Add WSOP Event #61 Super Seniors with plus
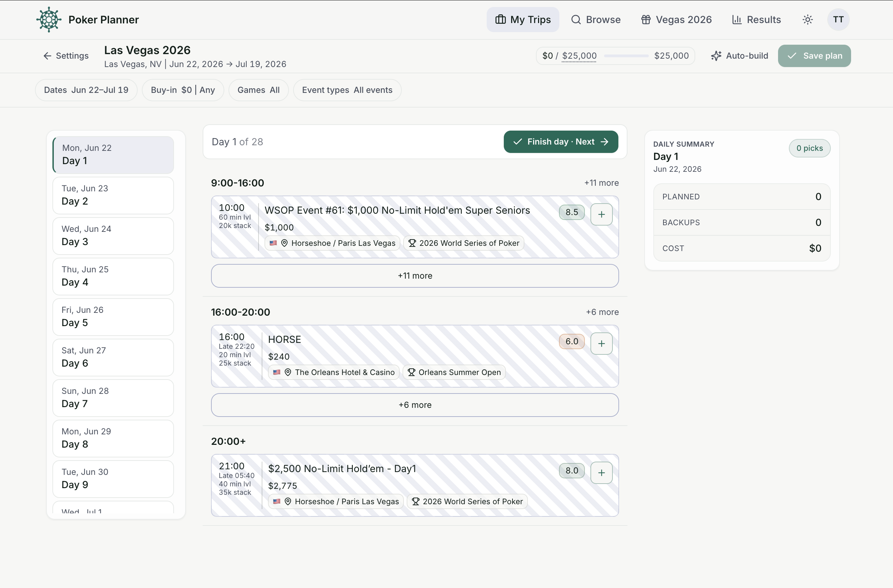Image resolution: width=893 pixels, height=588 pixels. 602,214
